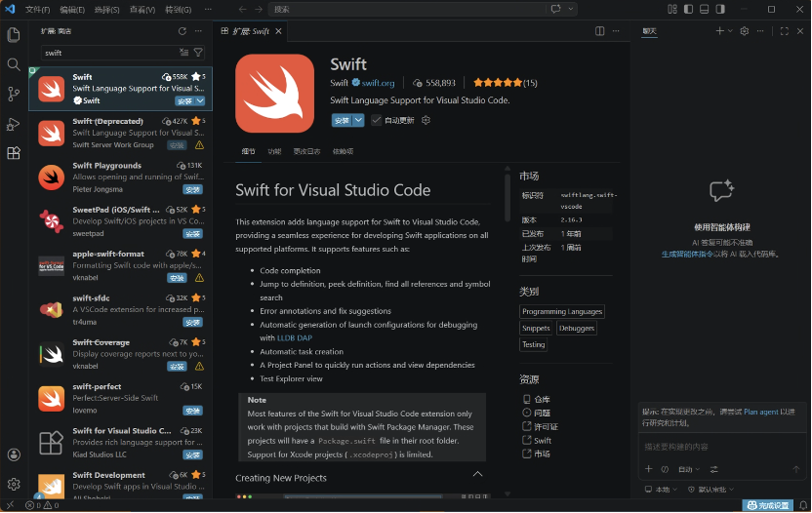
Task: Open notifications bell in status bar
Action: click(802, 505)
